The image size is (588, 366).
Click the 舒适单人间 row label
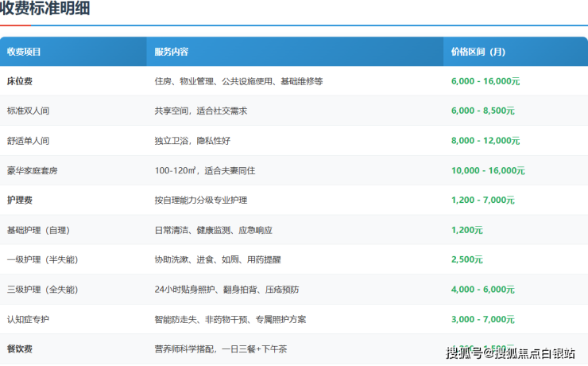pos(28,141)
